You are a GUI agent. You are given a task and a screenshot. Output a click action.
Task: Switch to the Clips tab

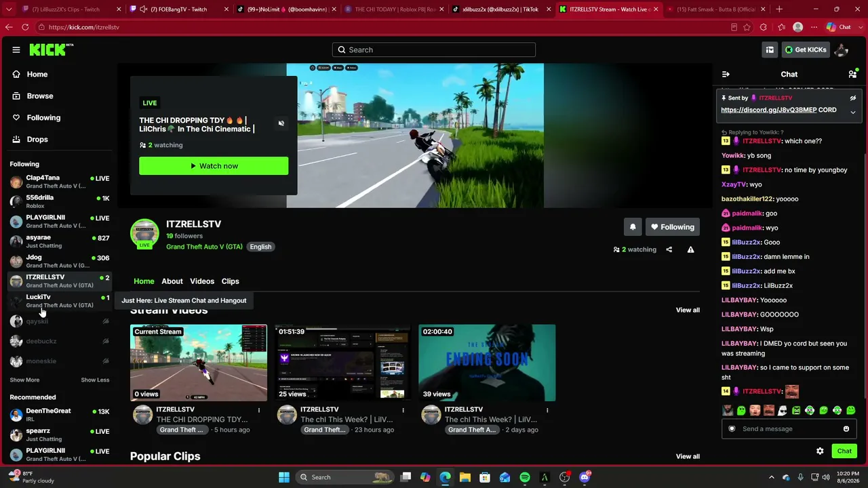(x=231, y=281)
